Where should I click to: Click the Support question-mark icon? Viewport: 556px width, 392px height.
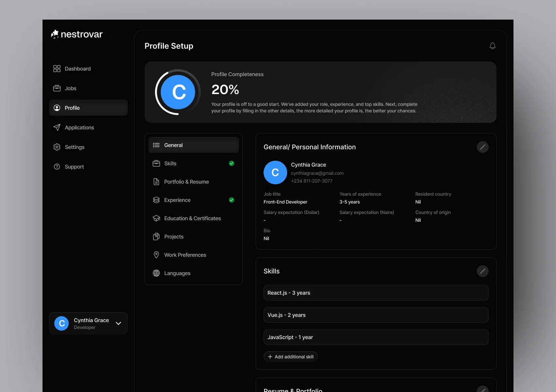[57, 167]
